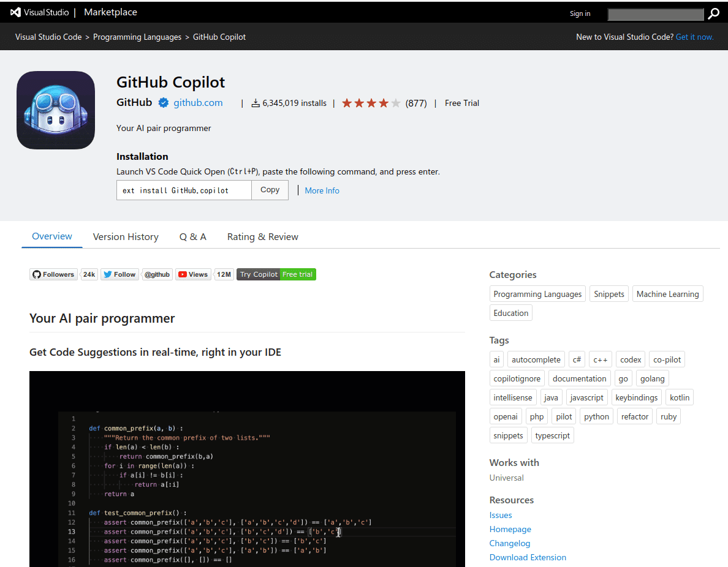Click the YouTube Views badge
This screenshot has height=567, width=728.
[193, 274]
